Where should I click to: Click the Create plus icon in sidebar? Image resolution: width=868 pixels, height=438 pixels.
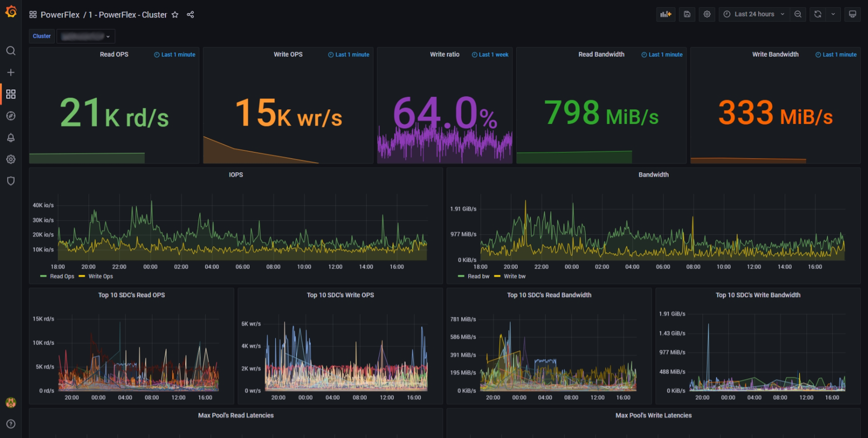11,72
